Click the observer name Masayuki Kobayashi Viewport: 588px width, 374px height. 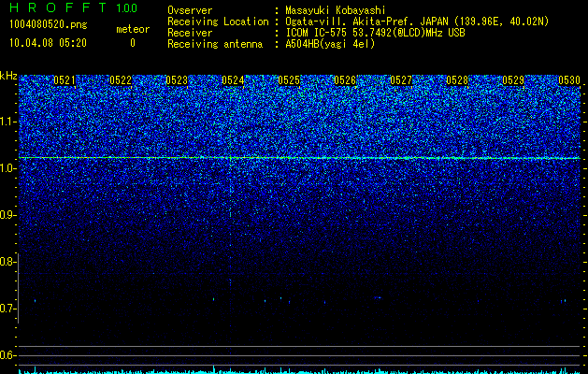click(336, 11)
